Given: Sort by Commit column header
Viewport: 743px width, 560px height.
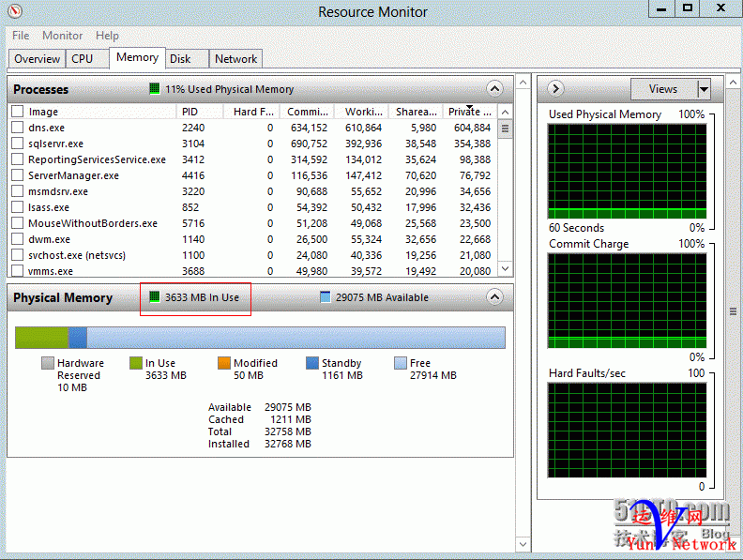Looking at the screenshot, I should click(x=307, y=112).
